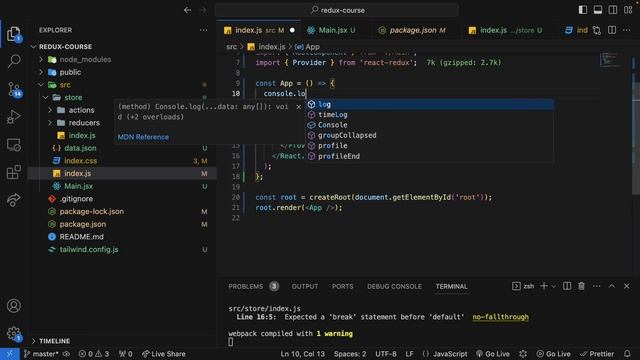Maximize panel size with caret
The image size is (640, 360).
tap(611, 286)
